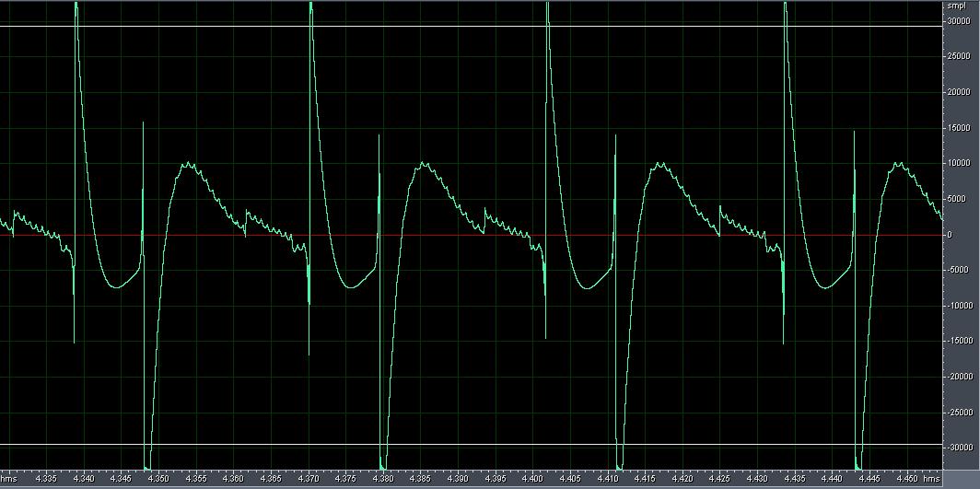
Task: Click the 4.425 time ruler label
Action: [720, 479]
